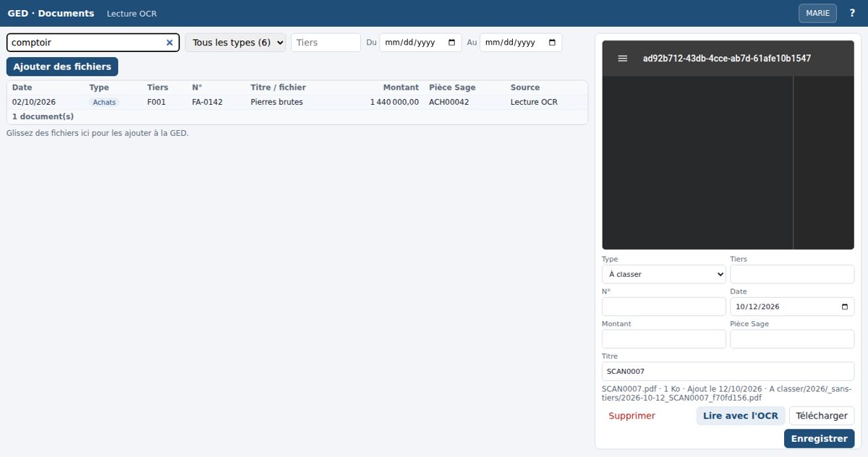The image size is (868, 457).
Task: Click the Tiers filter field
Action: point(325,43)
